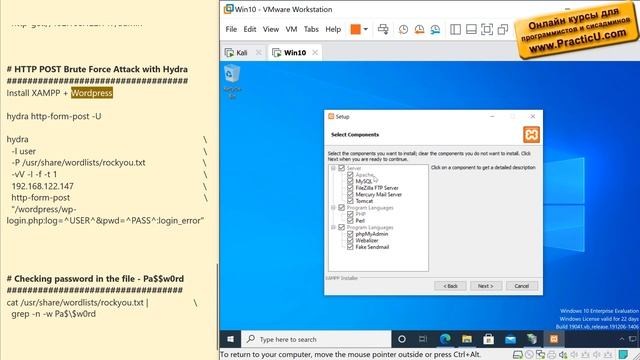Open the power options dropdown arrow

[x=366, y=29]
